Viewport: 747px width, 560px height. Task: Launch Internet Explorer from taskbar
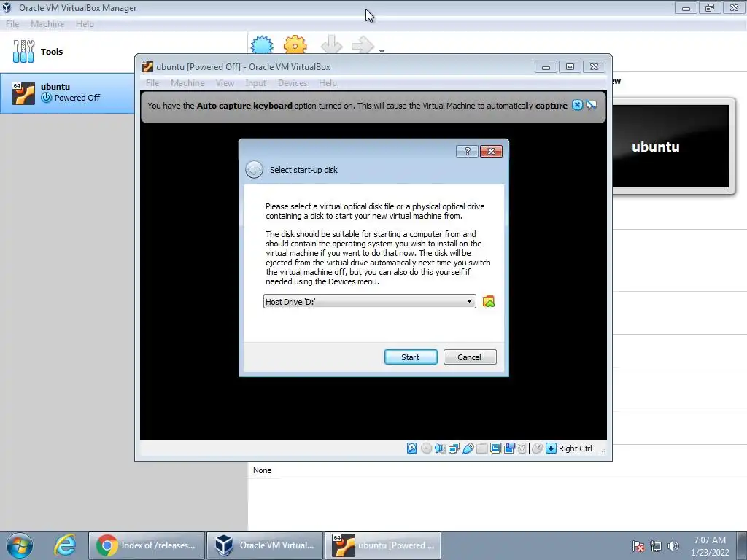point(65,545)
